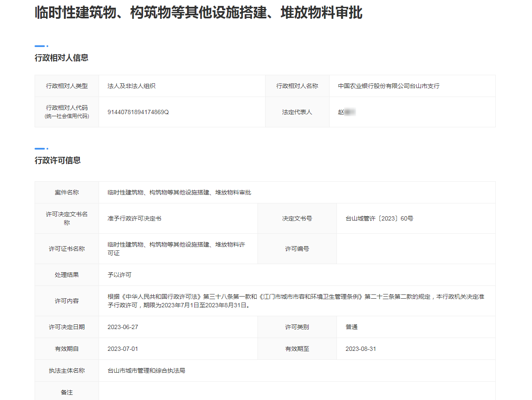The height and width of the screenshot is (400, 532).
Task: Select the 准予行政许可决定书 document name
Action: (x=134, y=218)
